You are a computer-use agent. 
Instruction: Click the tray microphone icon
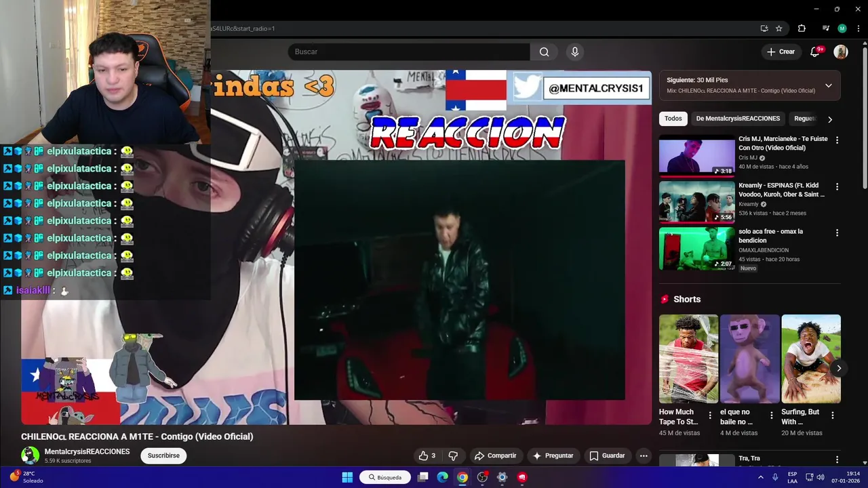click(x=775, y=477)
